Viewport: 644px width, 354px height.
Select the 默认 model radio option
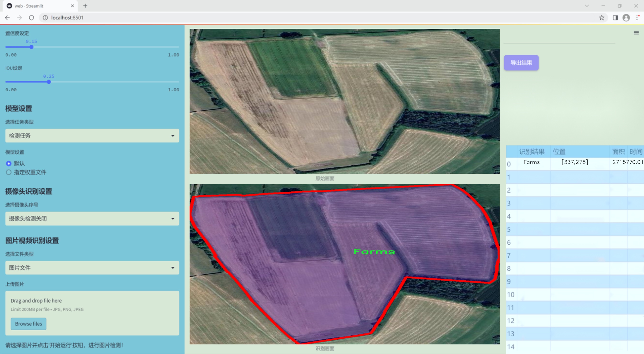pos(9,163)
